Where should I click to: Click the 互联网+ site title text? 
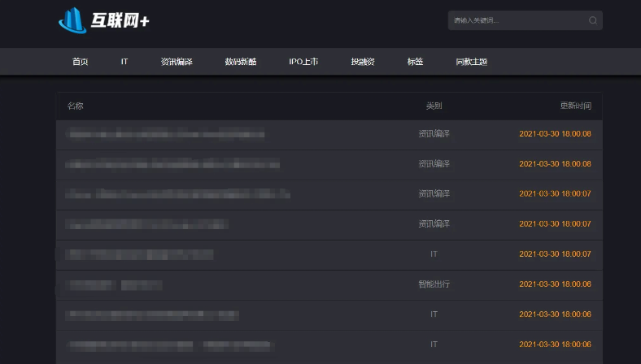click(120, 21)
